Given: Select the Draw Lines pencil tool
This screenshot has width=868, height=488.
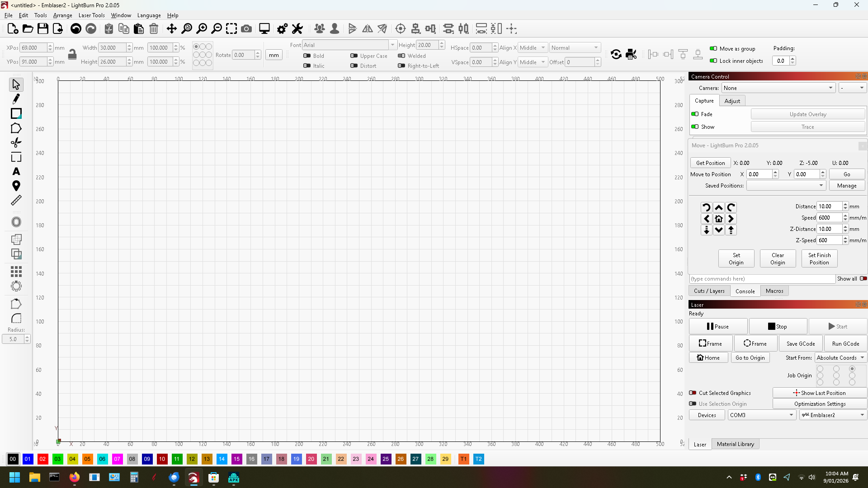Looking at the screenshot, I should coord(16,99).
